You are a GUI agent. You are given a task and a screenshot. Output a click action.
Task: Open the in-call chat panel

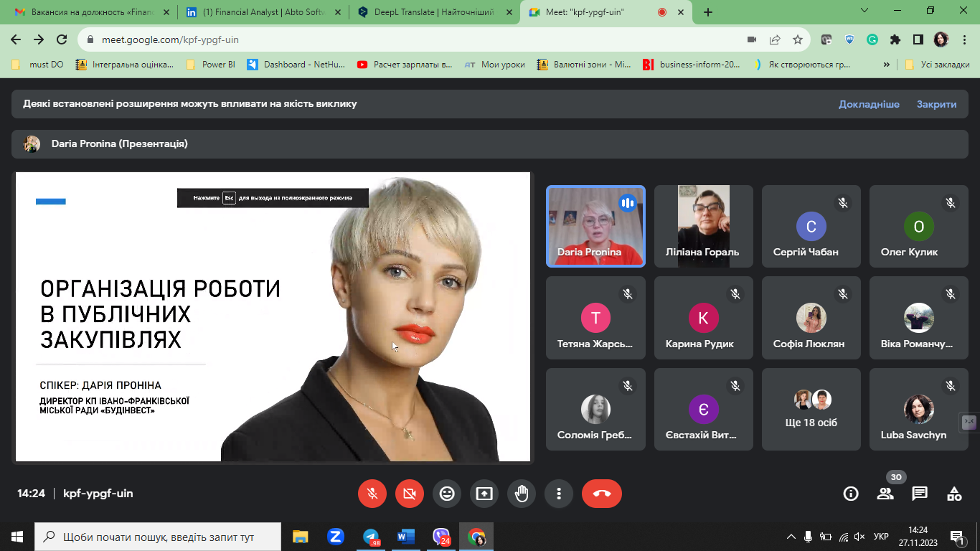pos(920,494)
